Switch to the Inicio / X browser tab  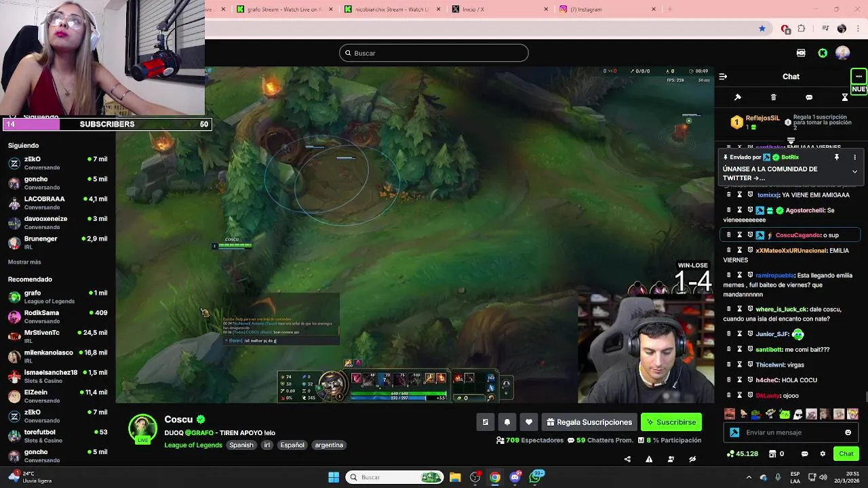click(500, 9)
